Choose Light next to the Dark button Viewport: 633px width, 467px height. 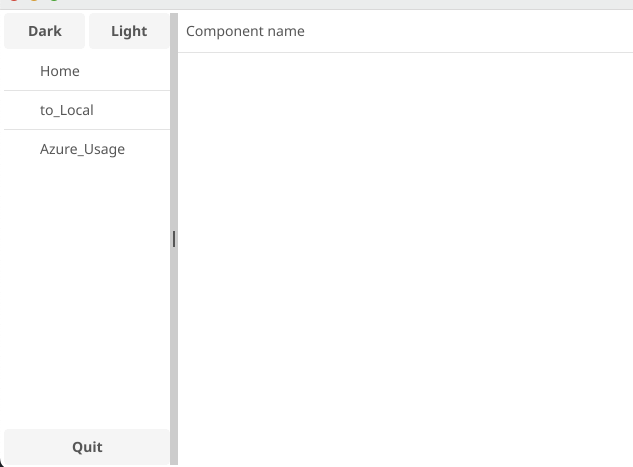tap(129, 31)
